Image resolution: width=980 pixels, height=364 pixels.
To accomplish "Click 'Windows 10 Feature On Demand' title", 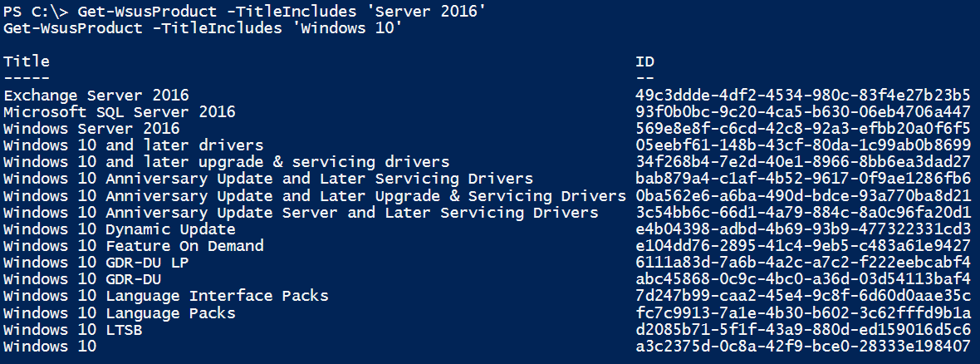I will pos(133,245).
